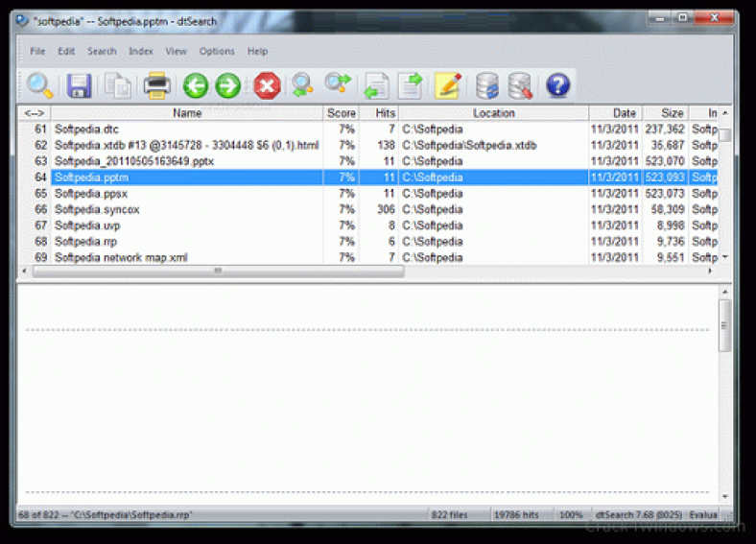Click the previous hit magnifier icon
The width and height of the screenshot is (756, 544).
(x=303, y=85)
